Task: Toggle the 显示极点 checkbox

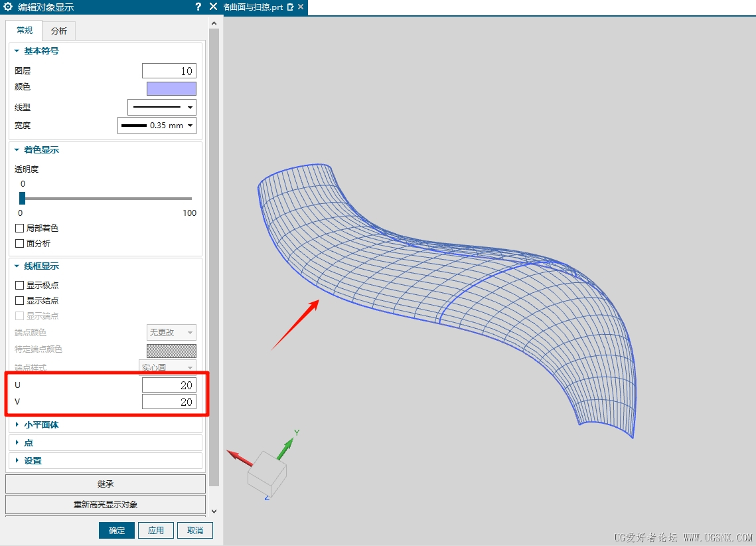Action: [20, 286]
